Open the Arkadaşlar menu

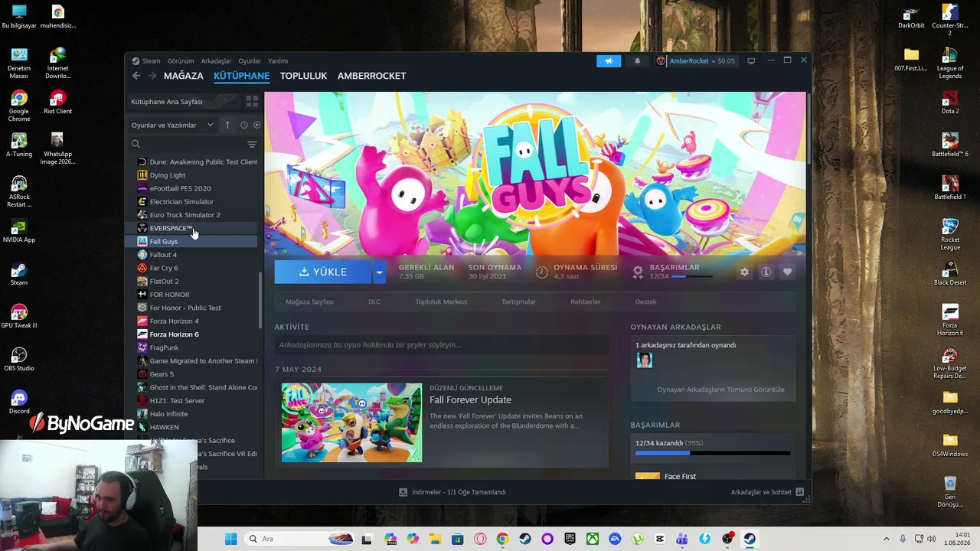[x=216, y=61]
